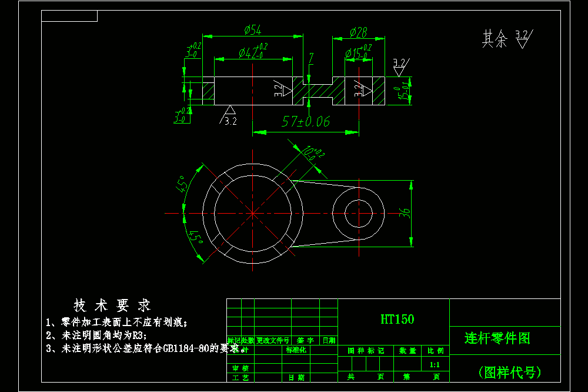Click the 数量 header cell
The image size is (588, 392).
tap(407, 351)
